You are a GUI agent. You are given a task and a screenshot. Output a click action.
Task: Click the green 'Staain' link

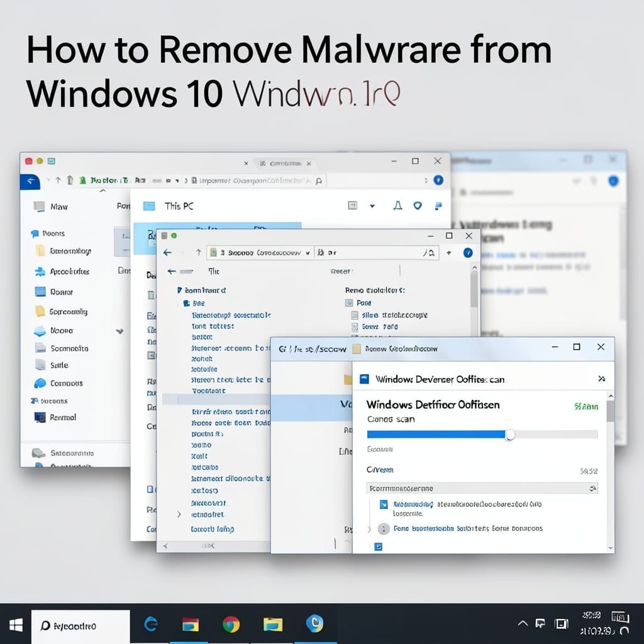[x=586, y=407]
